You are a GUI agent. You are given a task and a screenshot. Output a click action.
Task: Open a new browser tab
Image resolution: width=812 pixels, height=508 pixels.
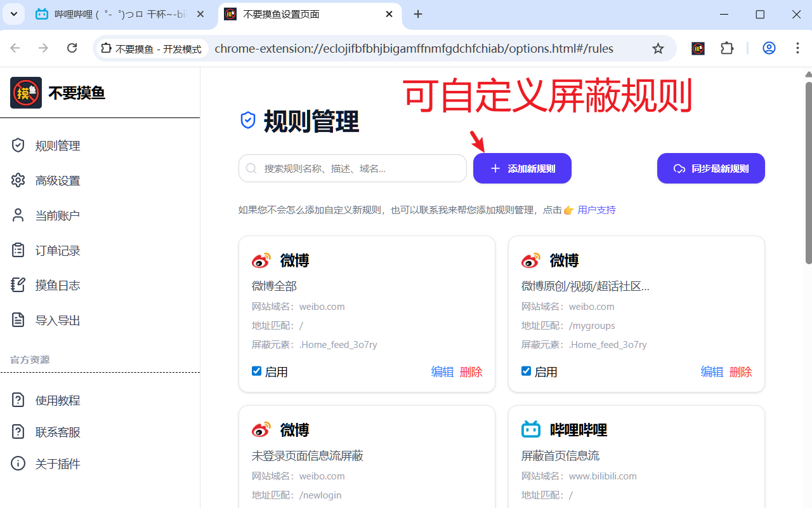tap(418, 15)
